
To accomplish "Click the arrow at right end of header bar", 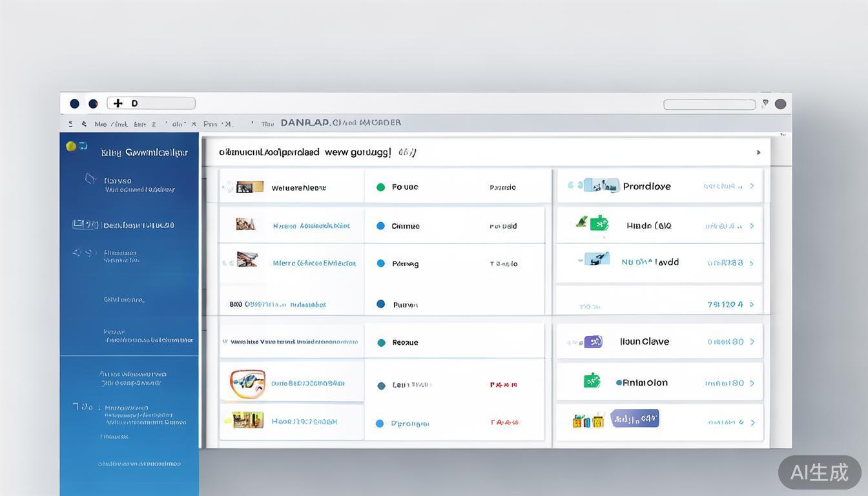I will point(758,153).
